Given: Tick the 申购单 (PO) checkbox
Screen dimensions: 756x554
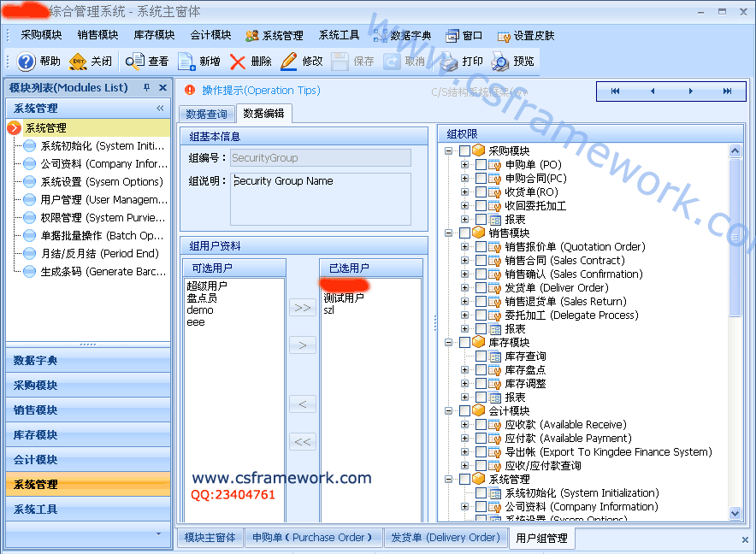Looking at the screenshot, I should tap(481, 165).
